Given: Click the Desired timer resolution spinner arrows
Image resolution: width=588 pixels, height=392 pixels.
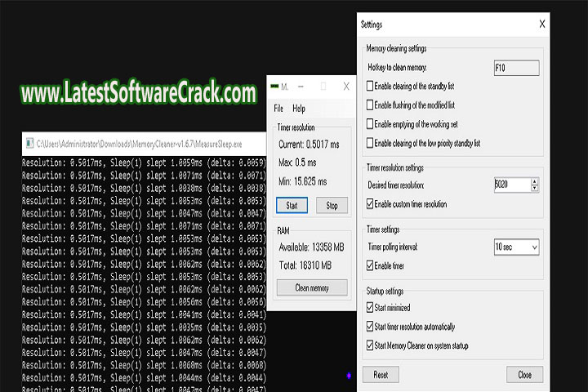Looking at the screenshot, I should tap(536, 185).
